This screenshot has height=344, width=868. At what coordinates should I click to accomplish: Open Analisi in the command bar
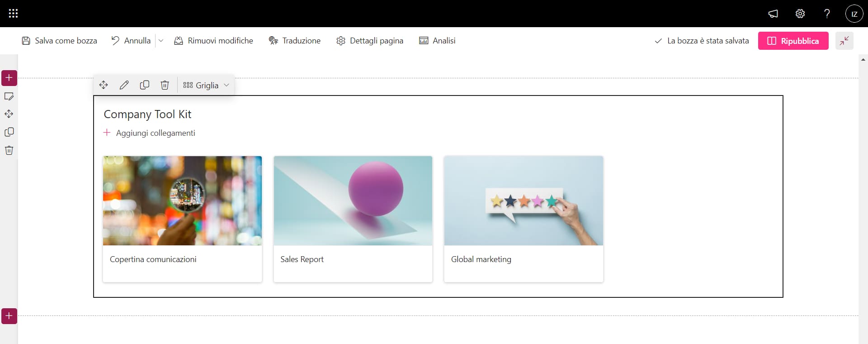[437, 41]
